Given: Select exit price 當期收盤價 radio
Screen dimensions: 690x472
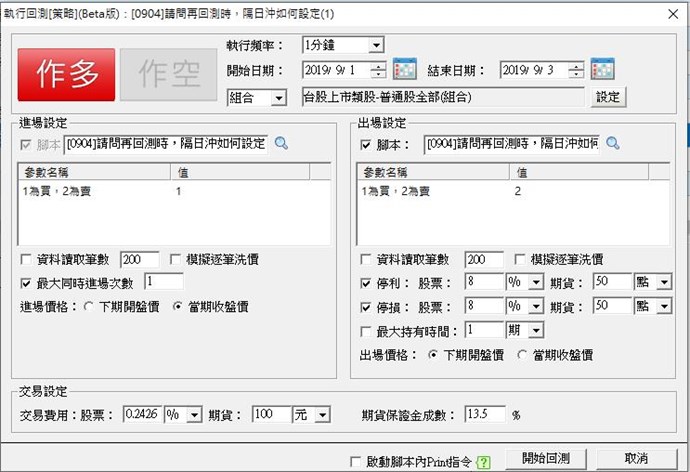Looking at the screenshot, I should point(522,355).
